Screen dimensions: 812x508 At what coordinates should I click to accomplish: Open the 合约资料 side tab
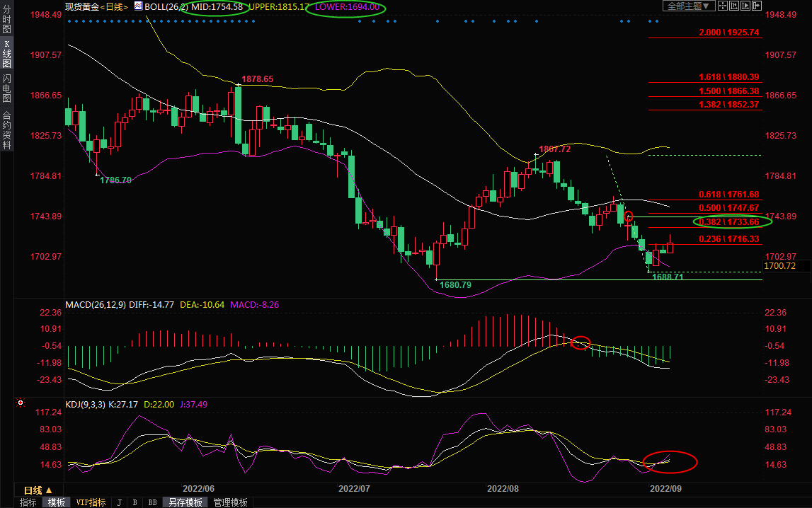[6, 130]
